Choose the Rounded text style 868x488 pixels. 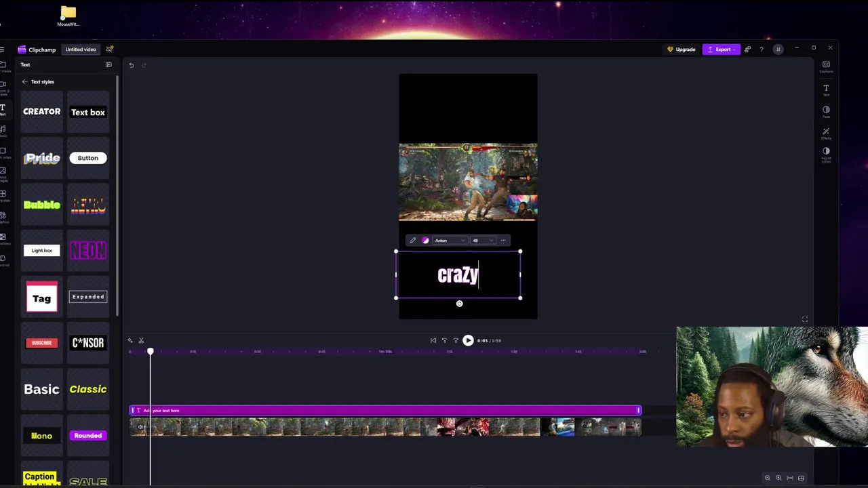click(88, 436)
